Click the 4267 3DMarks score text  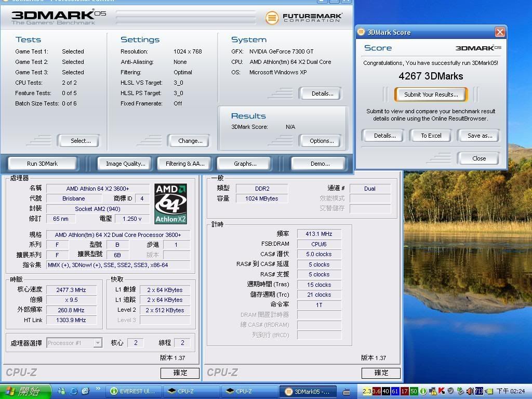coord(431,76)
